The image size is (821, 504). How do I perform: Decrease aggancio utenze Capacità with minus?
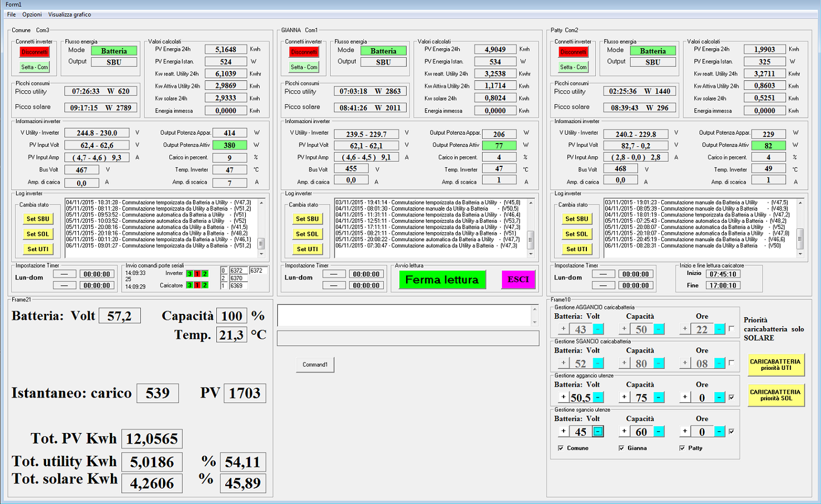point(659,398)
